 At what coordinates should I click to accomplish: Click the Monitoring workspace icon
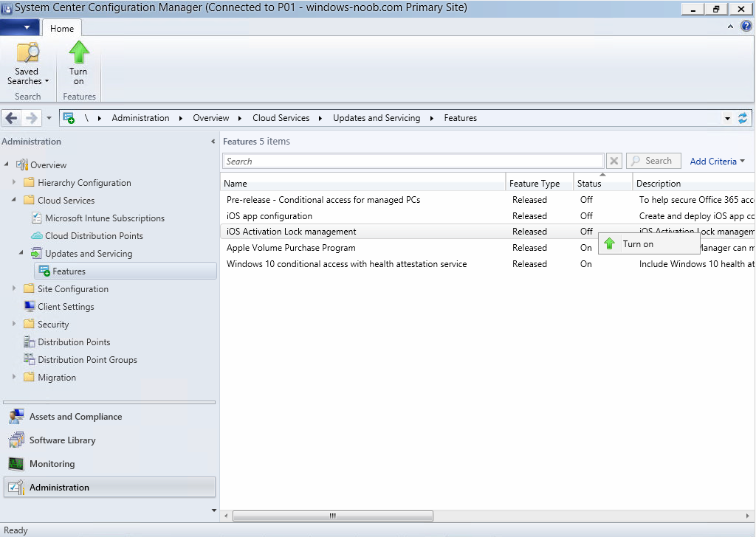pyautogui.click(x=16, y=464)
